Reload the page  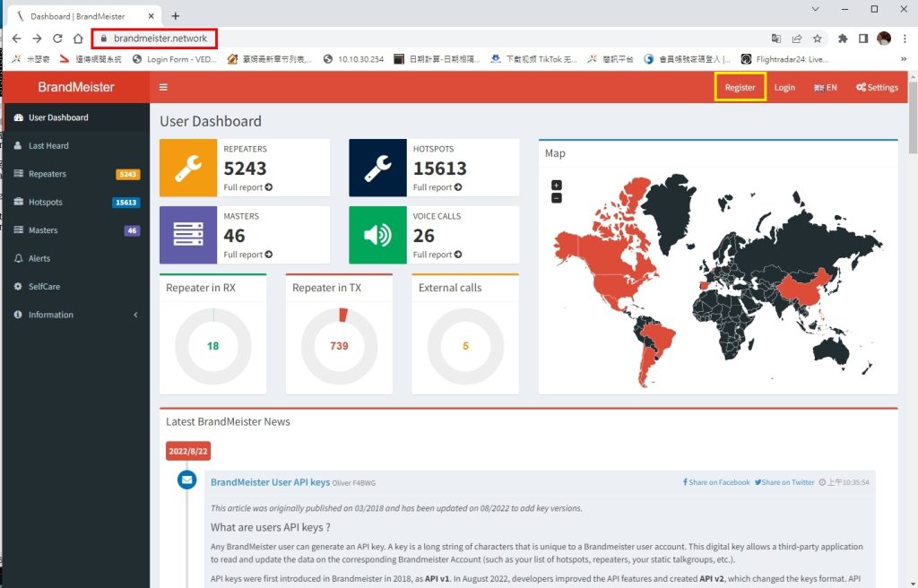[57, 38]
